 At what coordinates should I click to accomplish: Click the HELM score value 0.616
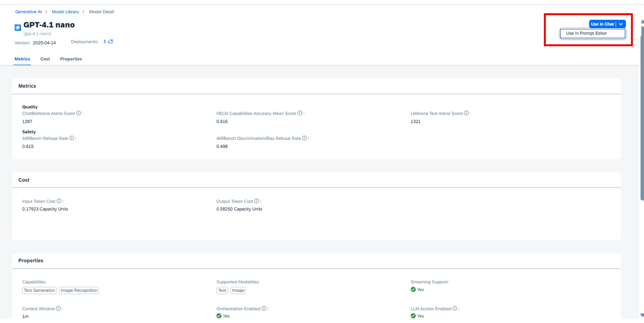222,121
